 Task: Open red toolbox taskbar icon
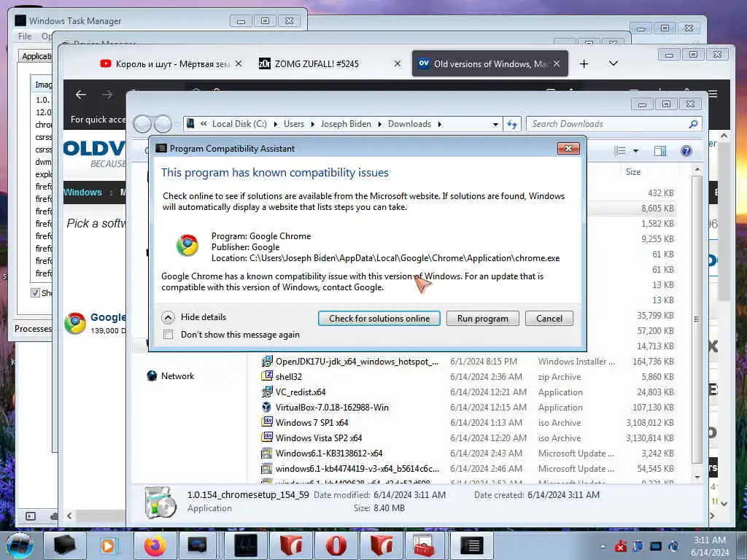(x=424, y=545)
